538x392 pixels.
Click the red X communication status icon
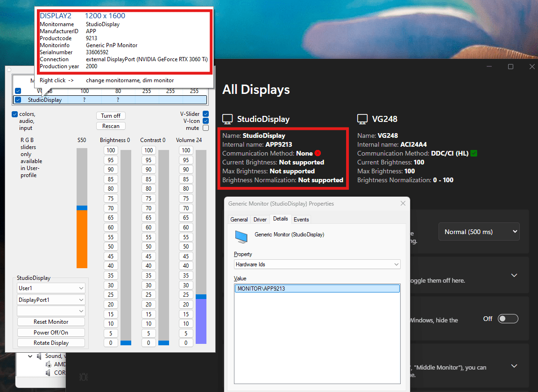[318, 153]
